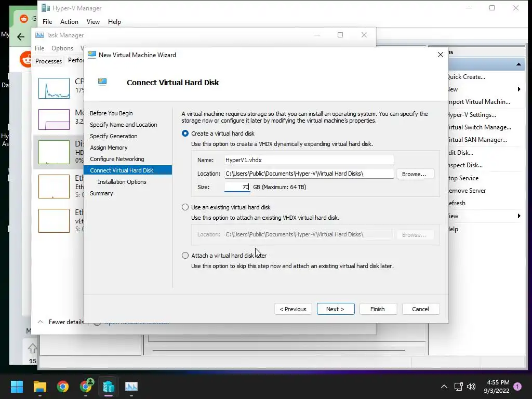Click browser back arrow behind windows
532x399 pixels.
(21, 37)
